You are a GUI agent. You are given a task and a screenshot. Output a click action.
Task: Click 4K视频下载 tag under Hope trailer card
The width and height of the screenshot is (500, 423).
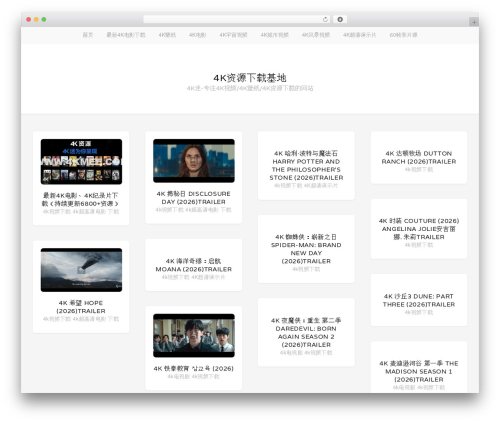click(57, 319)
